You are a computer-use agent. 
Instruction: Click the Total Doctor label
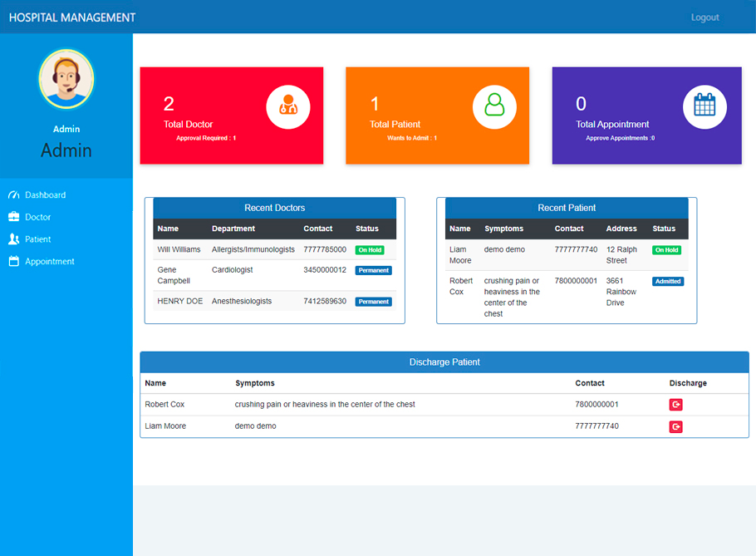coord(188,125)
